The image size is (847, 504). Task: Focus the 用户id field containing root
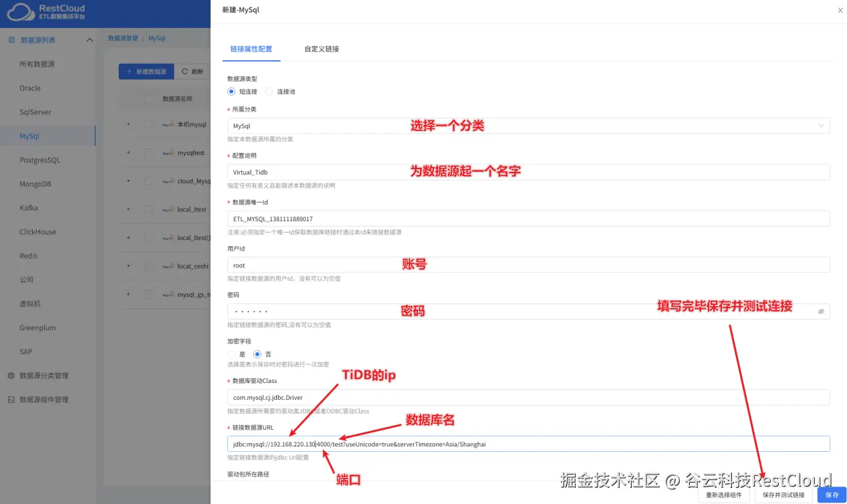pos(529,265)
